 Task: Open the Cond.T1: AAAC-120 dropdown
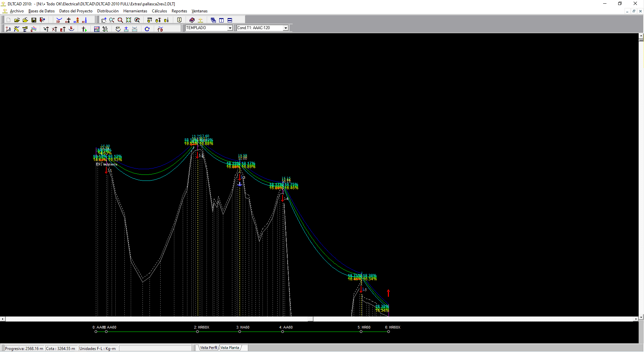click(x=286, y=28)
